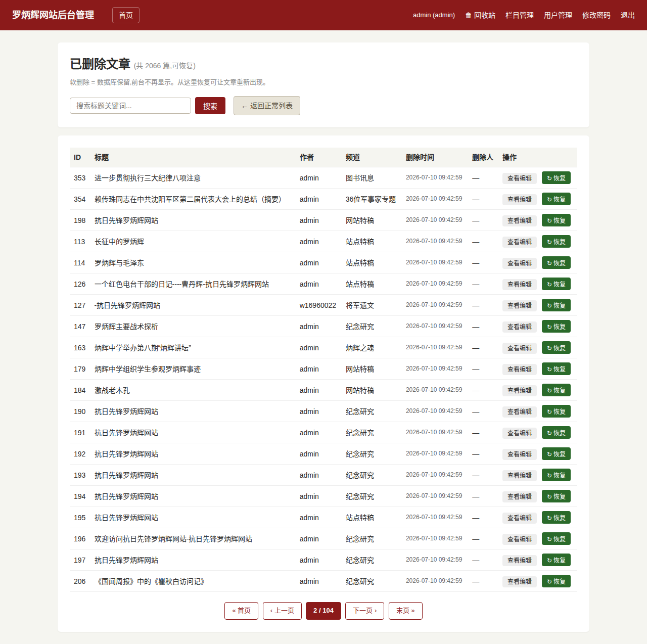This screenshot has height=644, width=647.
Task: Restore article 353 进一步贯彻执行三大纪律八项注意
Action: point(556,178)
